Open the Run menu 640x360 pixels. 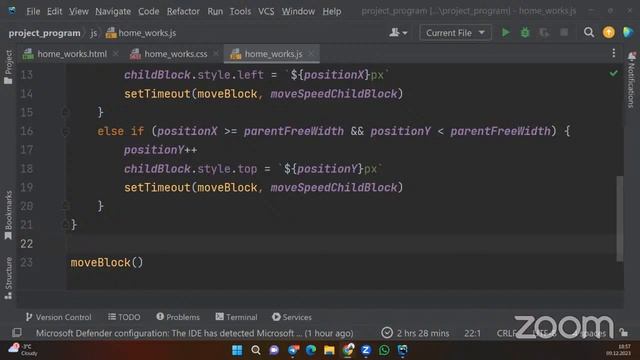pos(215,11)
